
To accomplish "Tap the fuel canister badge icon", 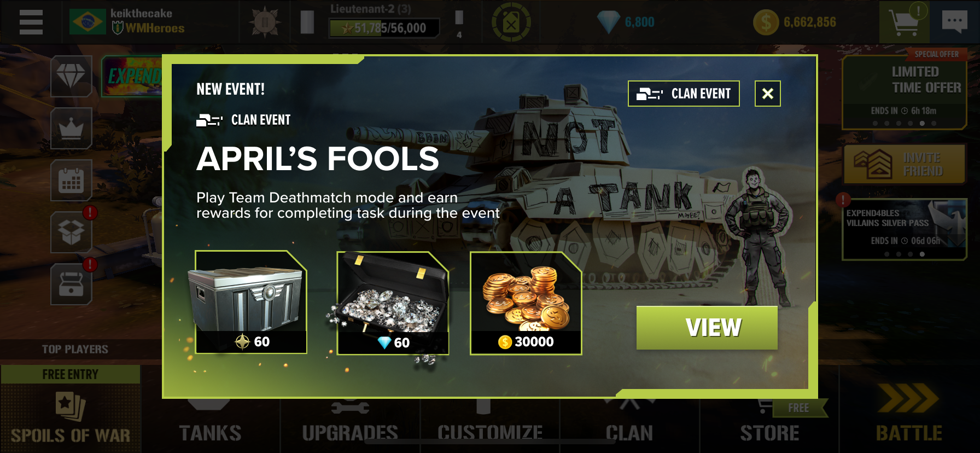I will (x=511, y=22).
